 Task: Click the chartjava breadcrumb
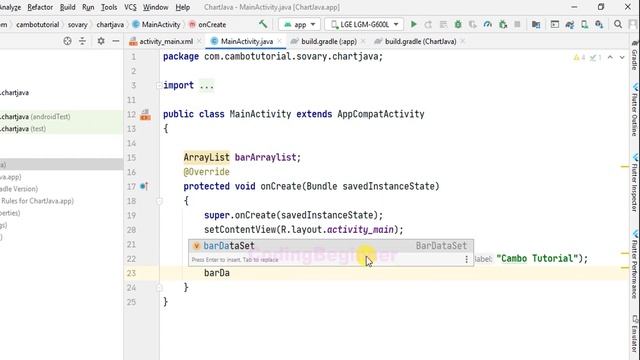click(x=110, y=24)
